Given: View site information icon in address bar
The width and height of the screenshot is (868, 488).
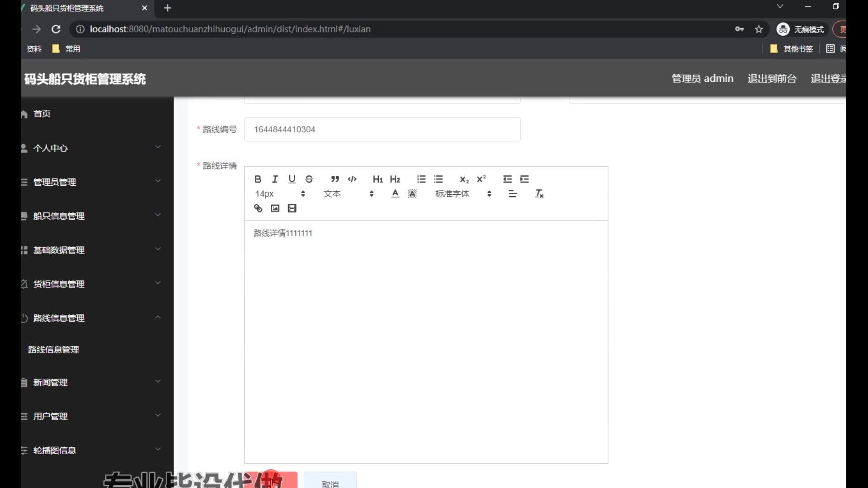Looking at the screenshot, I should [x=80, y=29].
